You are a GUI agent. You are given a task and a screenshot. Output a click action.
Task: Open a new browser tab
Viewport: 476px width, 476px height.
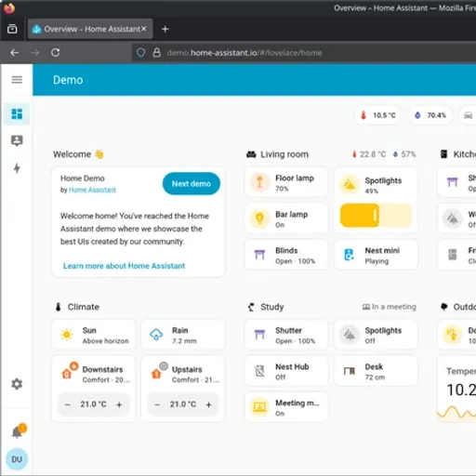[165, 29]
